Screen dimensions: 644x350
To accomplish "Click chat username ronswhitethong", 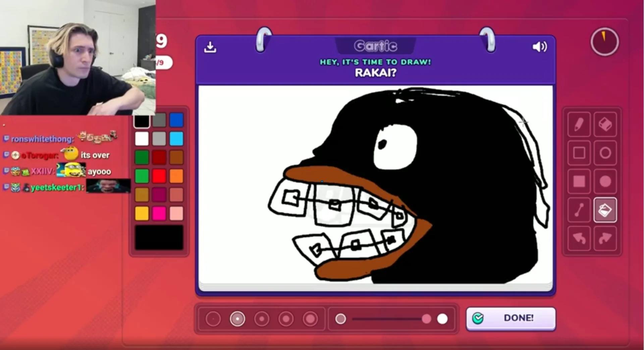I will tap(42, 139).
